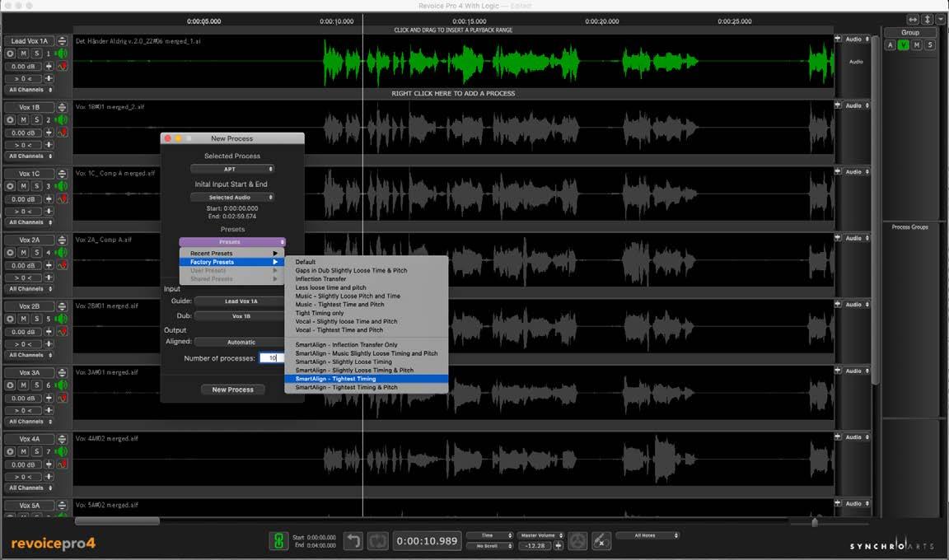This screenshot has width=949, height=560.
Task: Open Audio dropdown on Vox 1B track right side
Action: pos(857,105)
